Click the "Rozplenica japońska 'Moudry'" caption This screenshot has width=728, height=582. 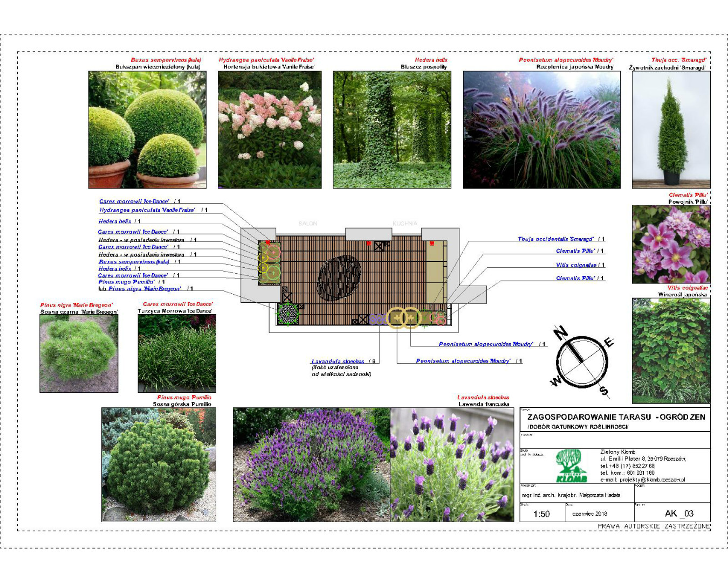tap(575, 67)
